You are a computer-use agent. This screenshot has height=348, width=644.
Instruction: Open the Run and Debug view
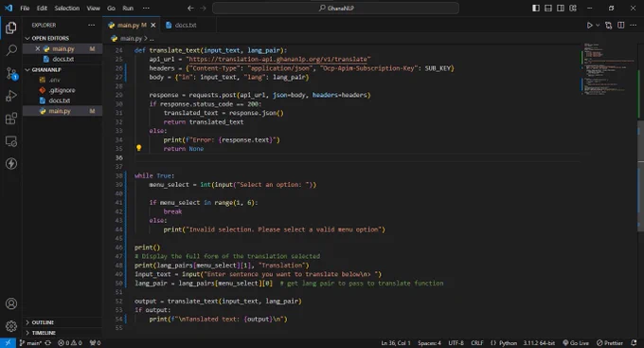11,96
